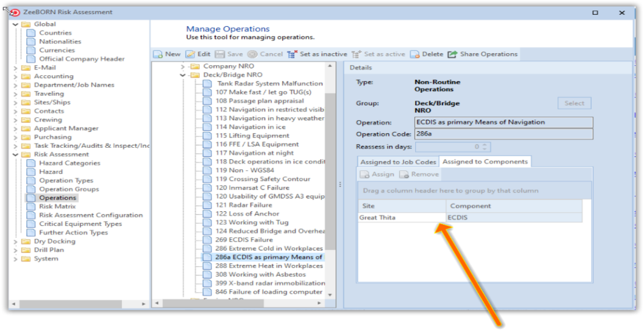Image resolution: width=644 pixels, height=331 pixels.
Task: Click the Currencies page icon
Action: click(31, 50)
